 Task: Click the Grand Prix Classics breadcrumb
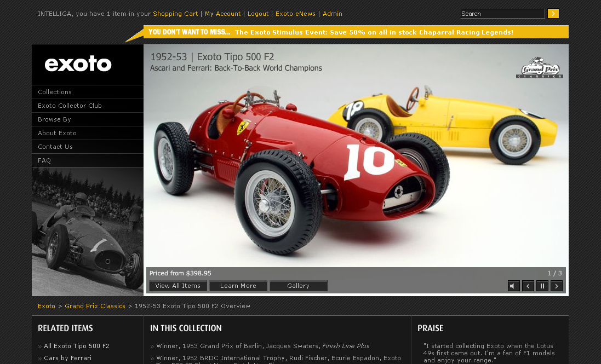click(95, 306)
